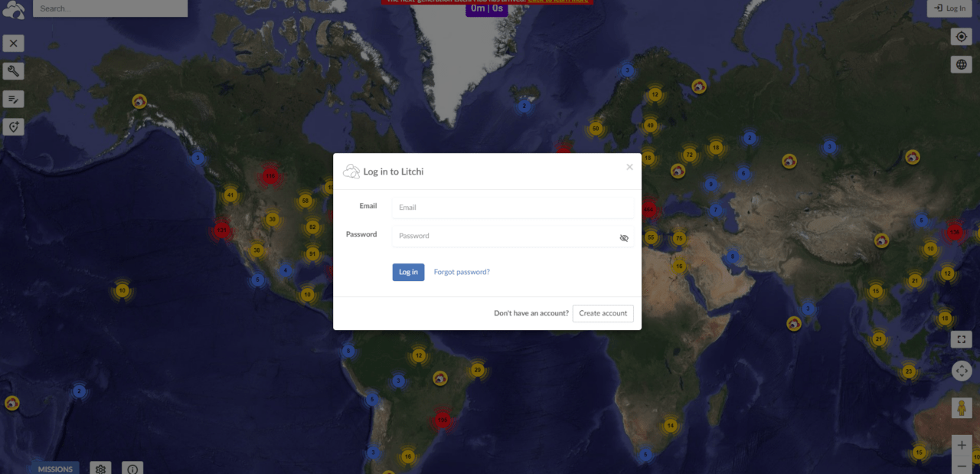The height and width of the screenshot is (474, 980).
Task: Click the Email input field
Action: (x=511, y=208)
